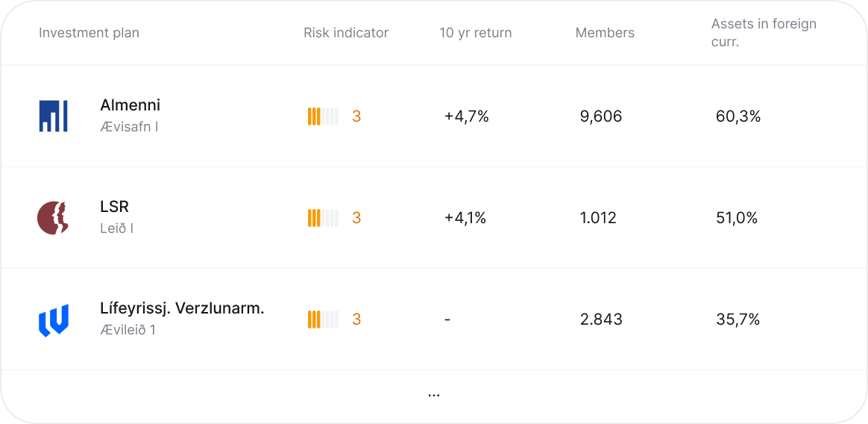Image resolution: width=868 pixels, height=424 pixels.
Task: Open the Lífeyrissj. Verzlunarm. plan
Action: (182, 308)
